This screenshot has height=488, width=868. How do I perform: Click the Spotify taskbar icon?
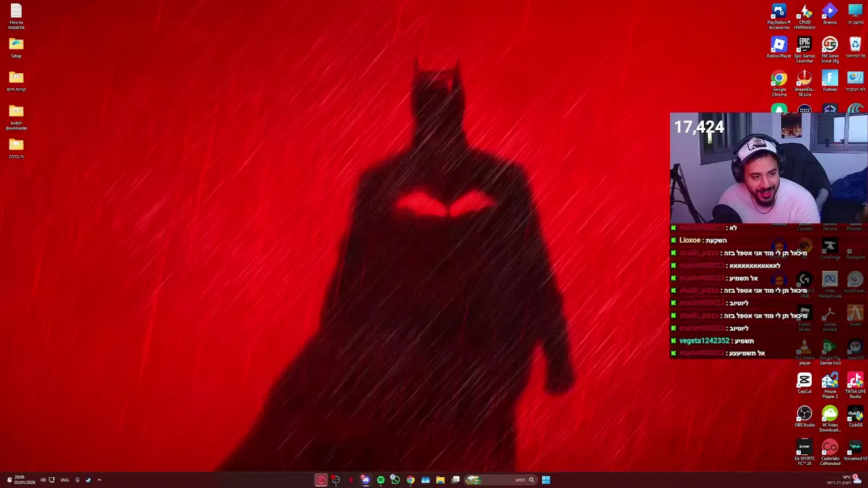click(380, 480)
